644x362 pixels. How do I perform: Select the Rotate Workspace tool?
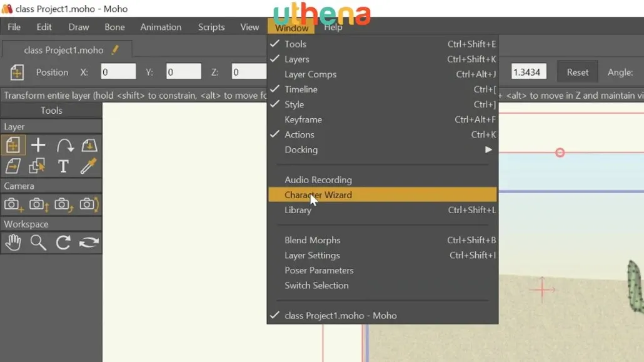63,243
